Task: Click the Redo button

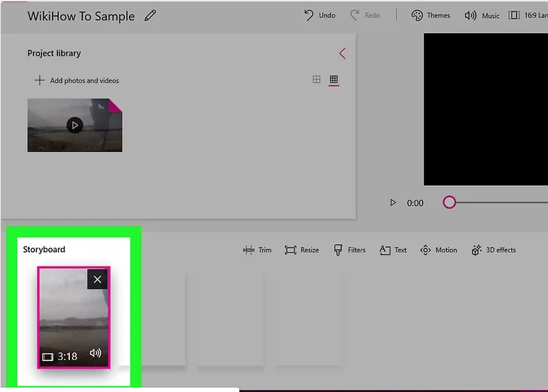Action: [x=365, y=15]
